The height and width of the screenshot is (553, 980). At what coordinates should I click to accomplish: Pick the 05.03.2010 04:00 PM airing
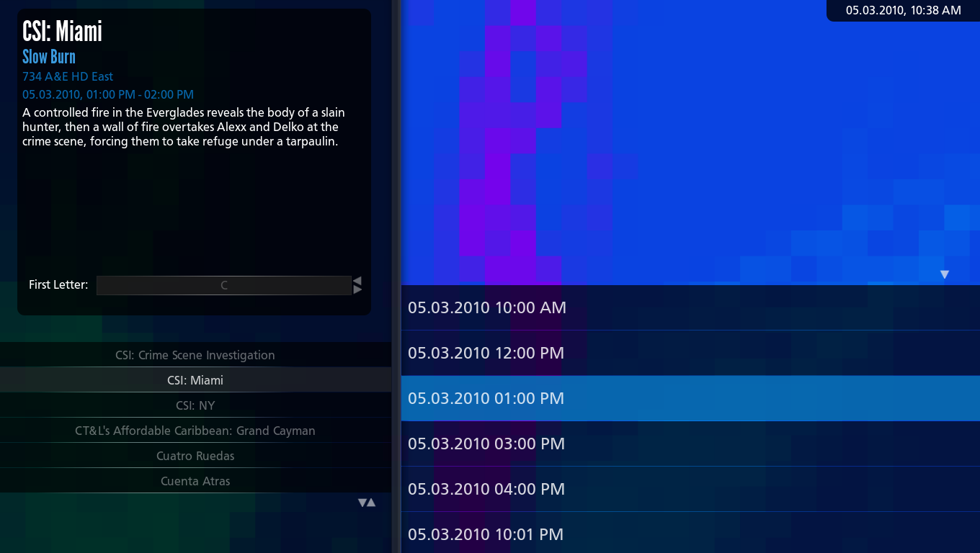point(690,489)
